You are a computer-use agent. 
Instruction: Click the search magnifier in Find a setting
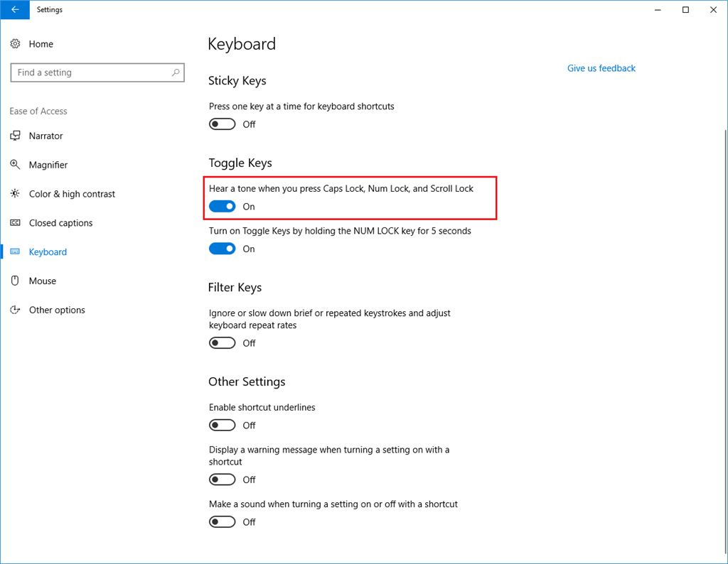176,72
